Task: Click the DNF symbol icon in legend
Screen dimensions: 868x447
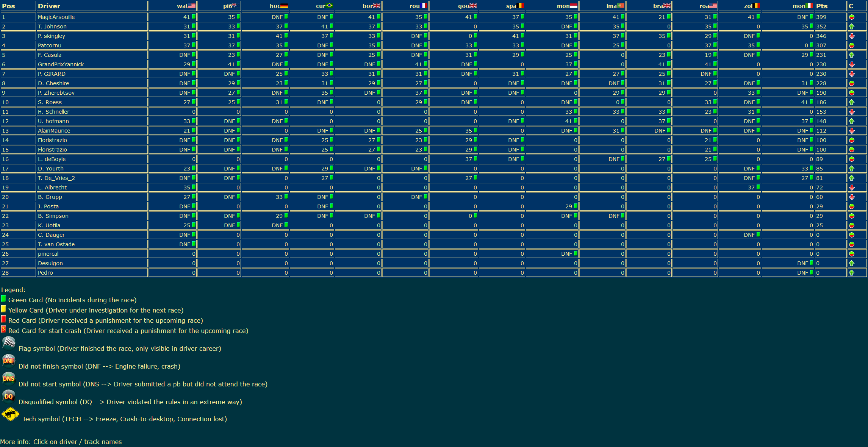Action: (8, 360)
